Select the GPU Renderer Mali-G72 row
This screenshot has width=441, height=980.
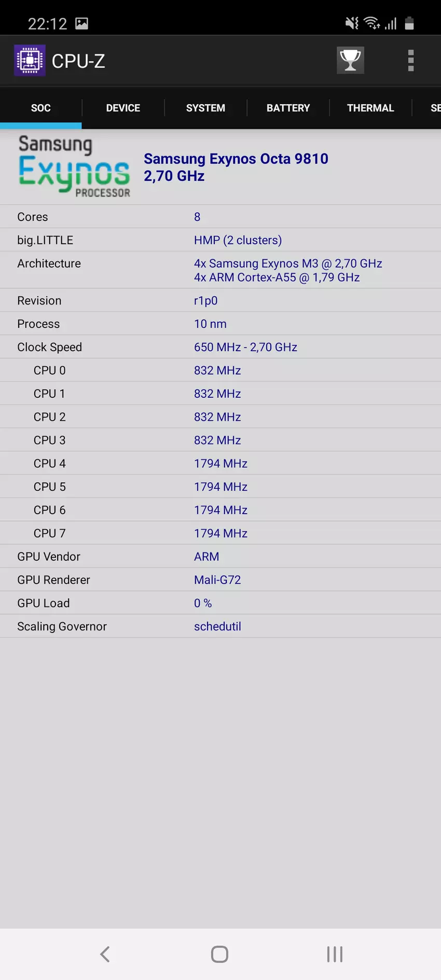220,579
